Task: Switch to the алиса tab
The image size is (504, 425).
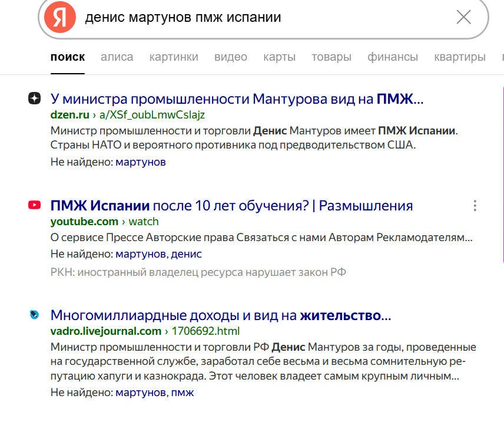Action: click(x=117, y=57)
